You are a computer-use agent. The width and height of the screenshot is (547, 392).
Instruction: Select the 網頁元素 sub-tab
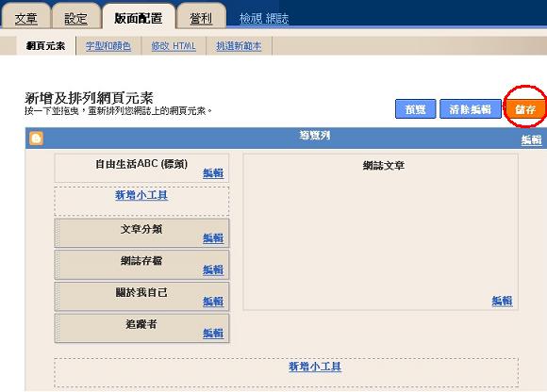coord(45,45)
